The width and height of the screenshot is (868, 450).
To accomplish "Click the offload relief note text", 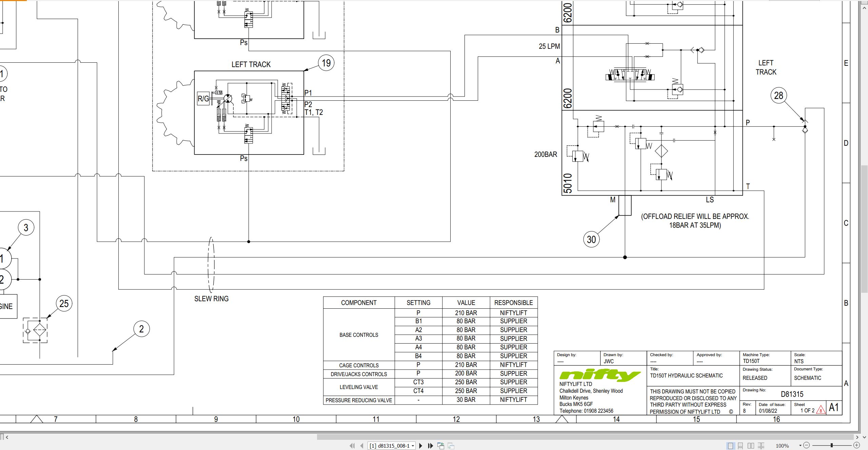I will [695, 221].
